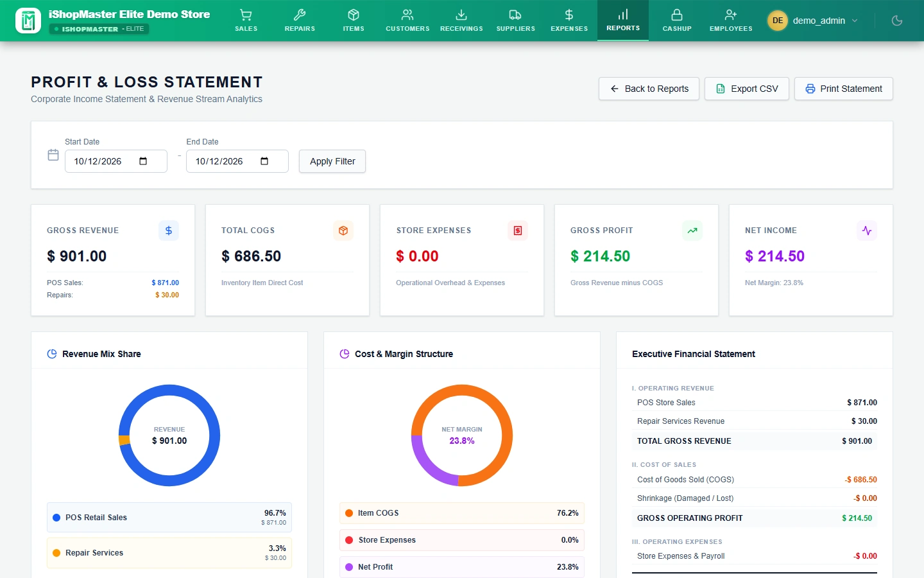Image resolution: width=924 pixels, height=578 pixels.
Task: Click the Start Date input field
Action: tap(116, 161)
